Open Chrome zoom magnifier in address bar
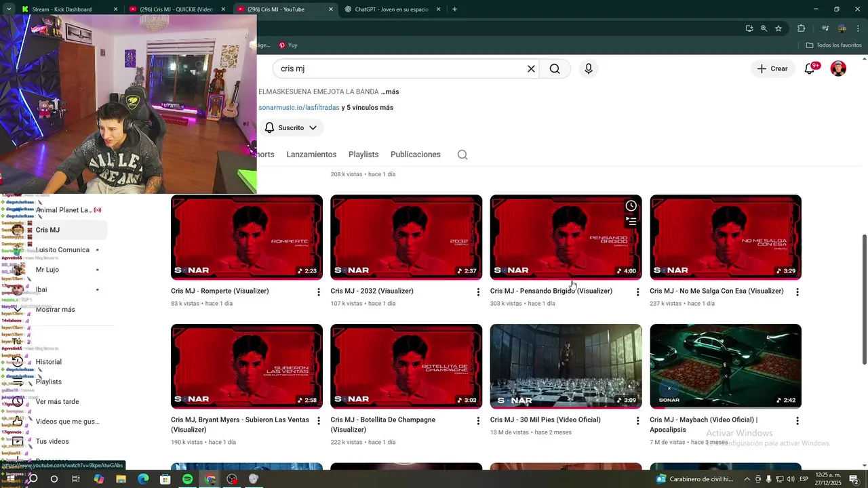 pyautogui.click(x=764, y=28)
